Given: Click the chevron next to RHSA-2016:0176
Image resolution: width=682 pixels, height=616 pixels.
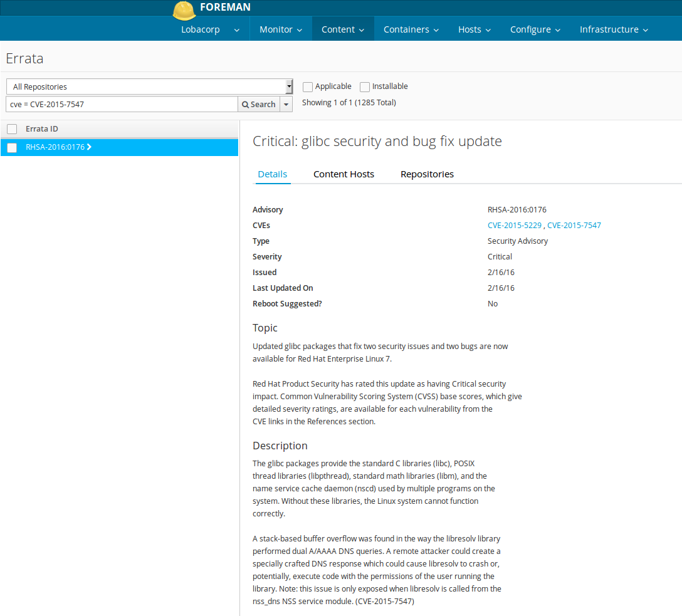Looking at the screenshot, I should click(89, 147).
